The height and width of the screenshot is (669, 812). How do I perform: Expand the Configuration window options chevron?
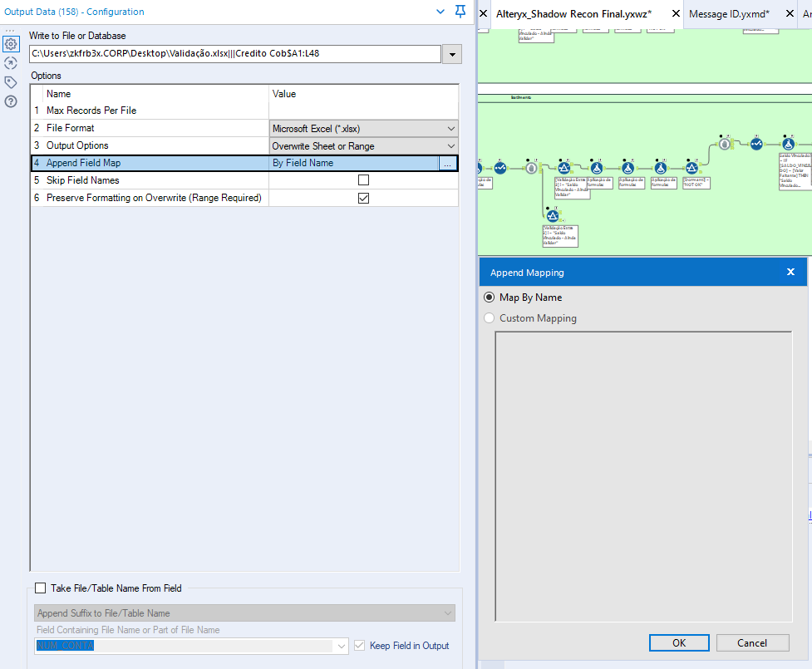pyautogui.click(x=440, y=12)
